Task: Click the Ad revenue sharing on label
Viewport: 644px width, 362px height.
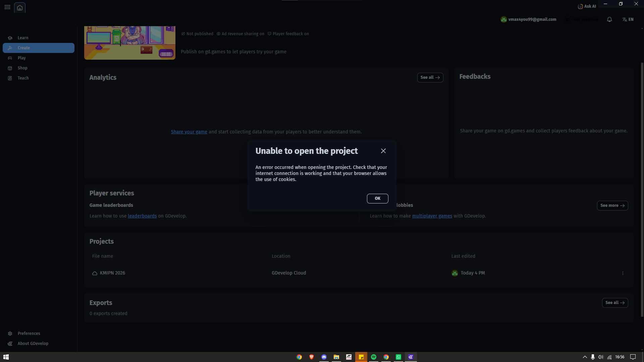Action: [240, 34]
